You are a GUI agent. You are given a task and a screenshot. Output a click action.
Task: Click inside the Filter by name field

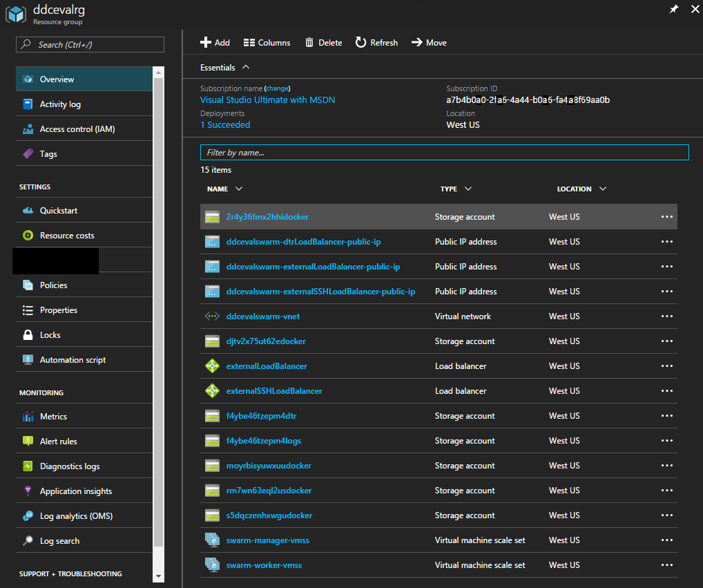point(444,152)
